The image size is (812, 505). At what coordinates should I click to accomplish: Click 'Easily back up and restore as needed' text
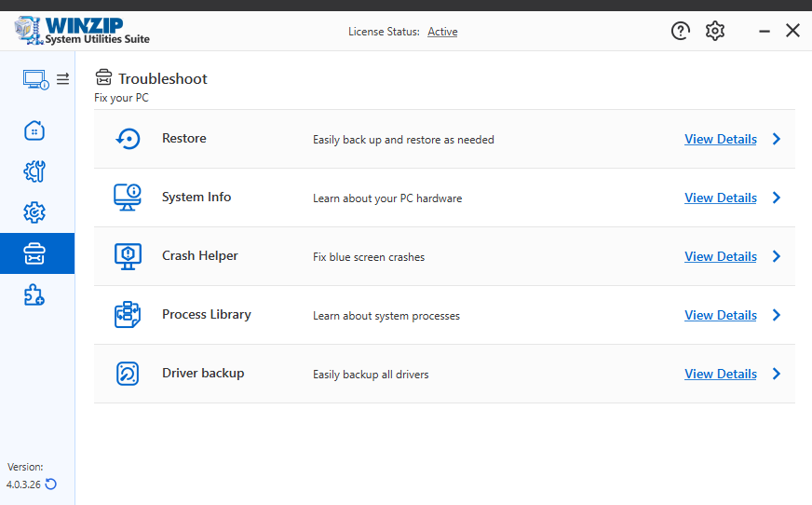click(403, 140)
